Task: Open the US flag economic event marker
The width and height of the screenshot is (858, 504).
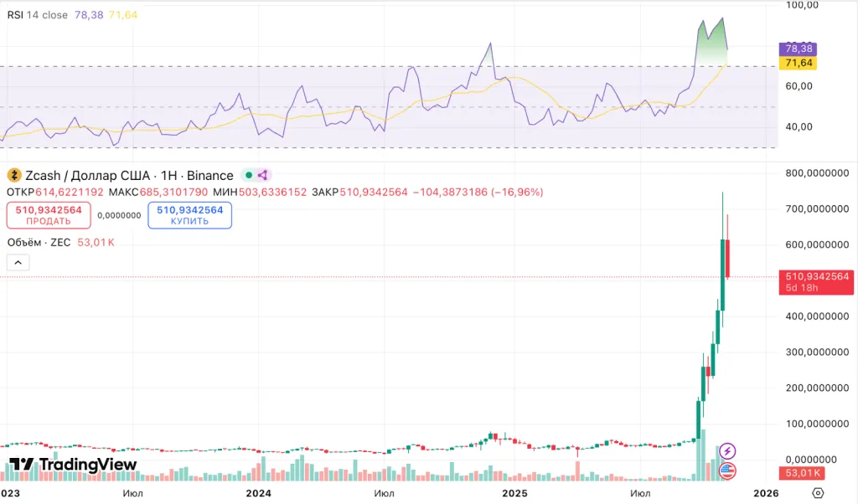Action: (728, 471)
